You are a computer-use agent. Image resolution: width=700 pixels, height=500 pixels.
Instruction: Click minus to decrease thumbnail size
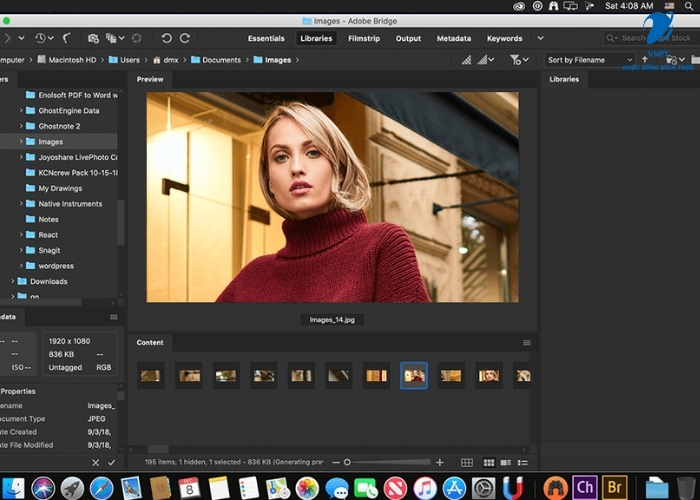point(336,462)
